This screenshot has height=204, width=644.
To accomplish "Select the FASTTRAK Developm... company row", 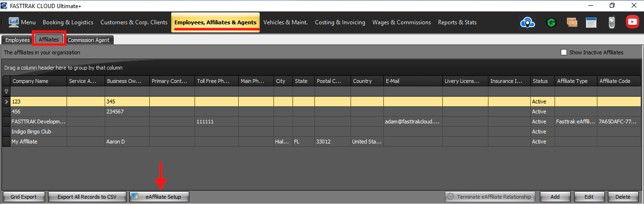I will click(x=322, y=122).
